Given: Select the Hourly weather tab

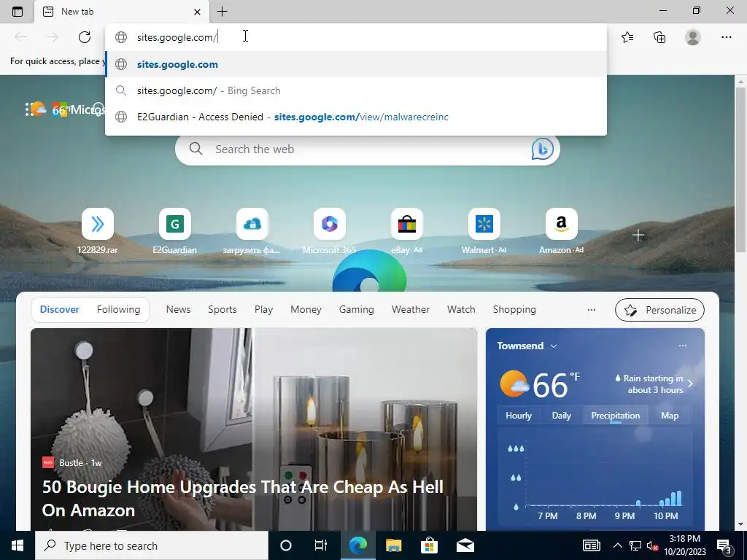Looking at the screenshot, I should pos(519,415).
